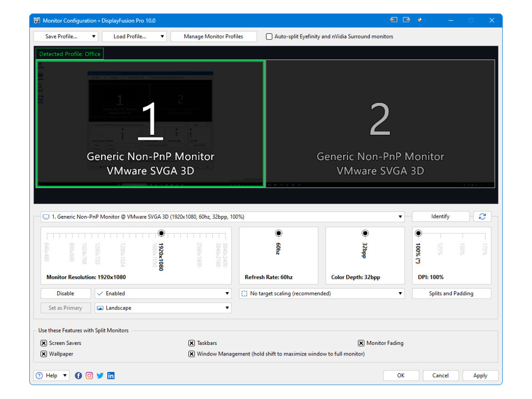Confirm with the OK button
The height and width of the screenshot is (399, 532).
tap(401, 376)
